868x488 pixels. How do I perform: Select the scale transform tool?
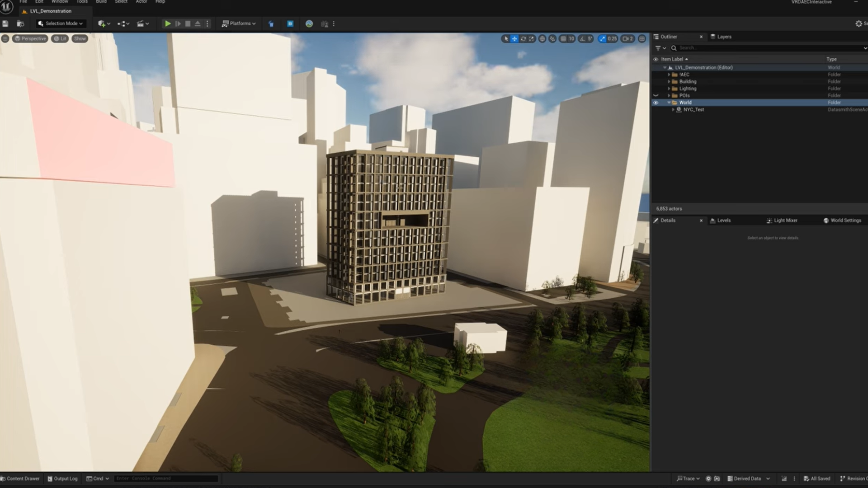pos(532,39)
